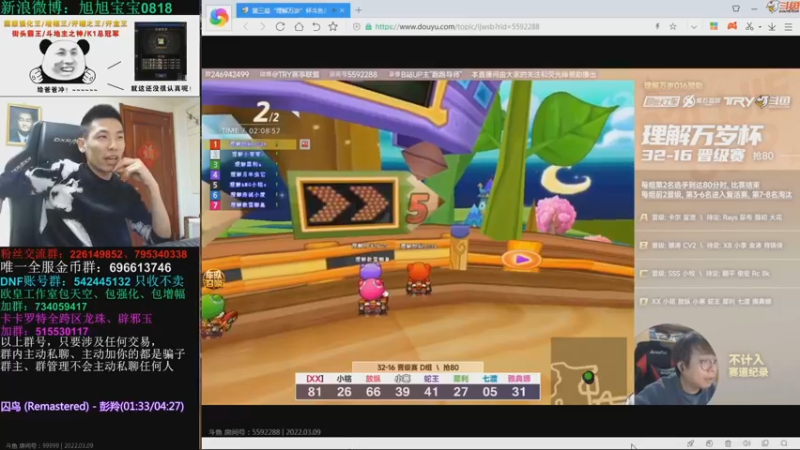Image resolution: width=800 pixels, height=450 pixels.
Task: Open the red game controller extension
Action: (732, 26)
